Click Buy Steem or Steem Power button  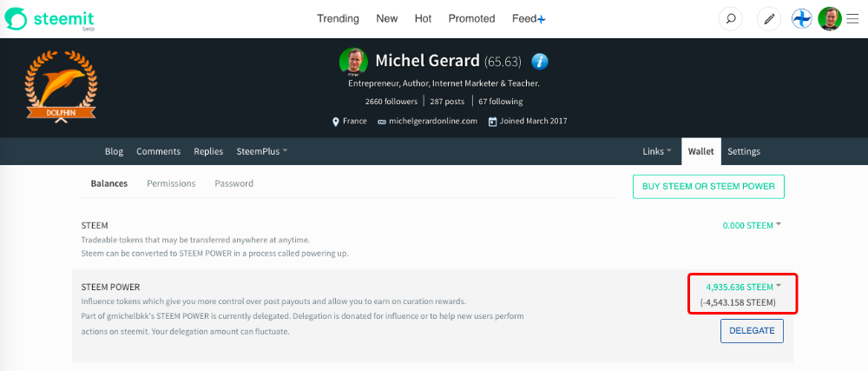pos(708,187)
